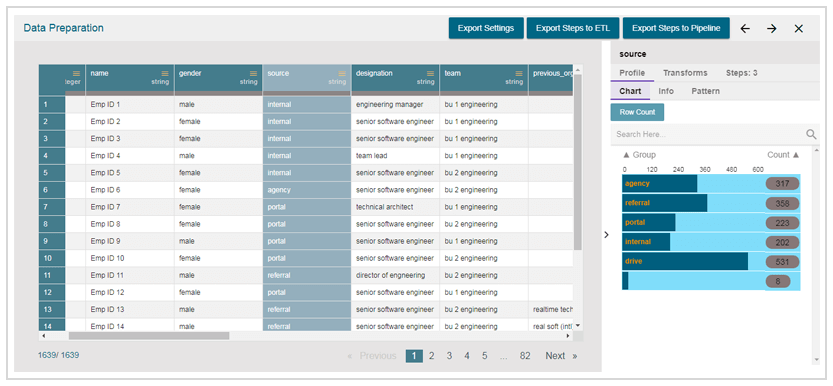Select the Chart sub-tab
Viewport: 833px width, 386px height.
pyautogui.click(x=630, y=91)
